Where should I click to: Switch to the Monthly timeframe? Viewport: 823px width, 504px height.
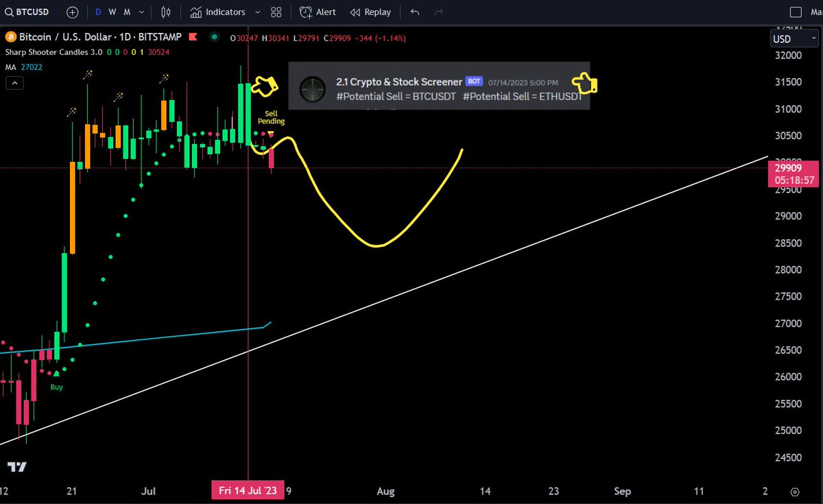coord(127,12)
